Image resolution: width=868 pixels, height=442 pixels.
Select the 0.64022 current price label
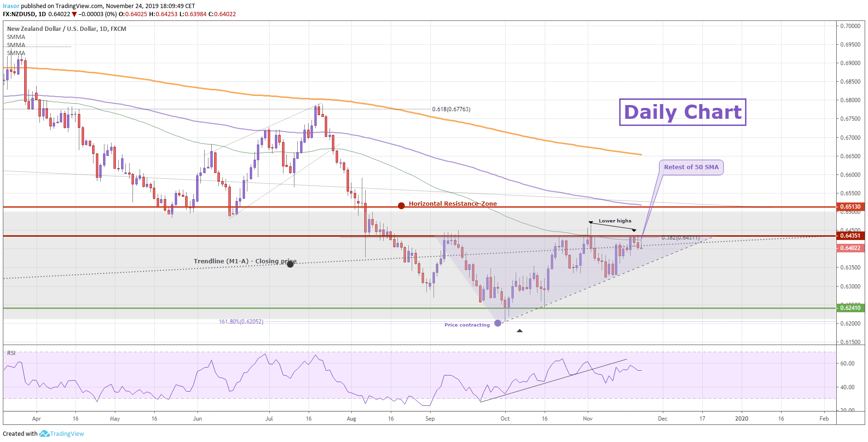click(850, 248)
